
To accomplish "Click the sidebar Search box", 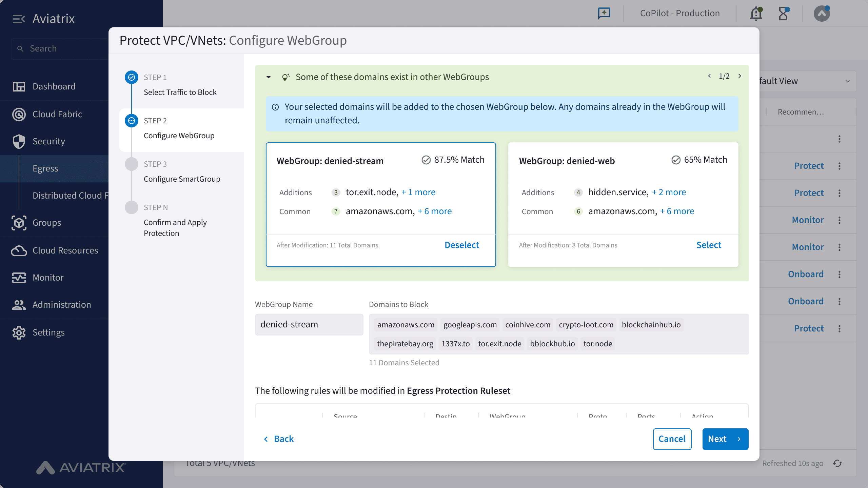I will pos(60,49).
